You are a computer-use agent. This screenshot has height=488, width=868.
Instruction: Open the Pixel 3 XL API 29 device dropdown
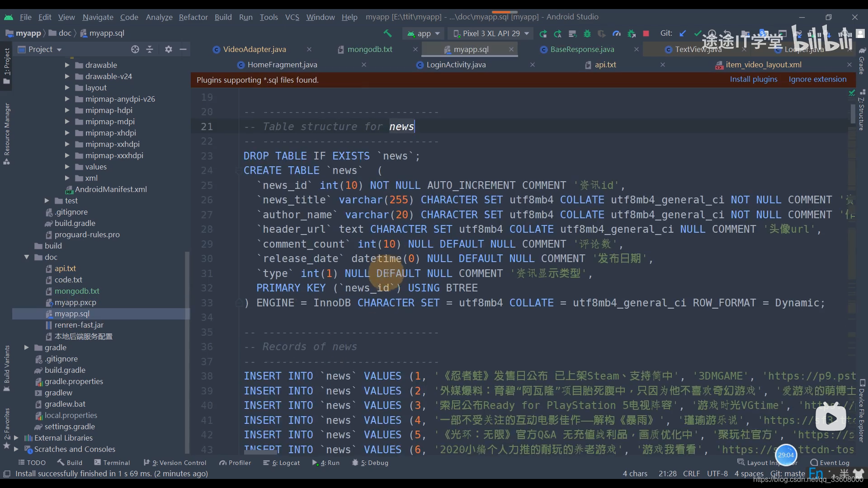pyautogui.click(x=491, y=33)
